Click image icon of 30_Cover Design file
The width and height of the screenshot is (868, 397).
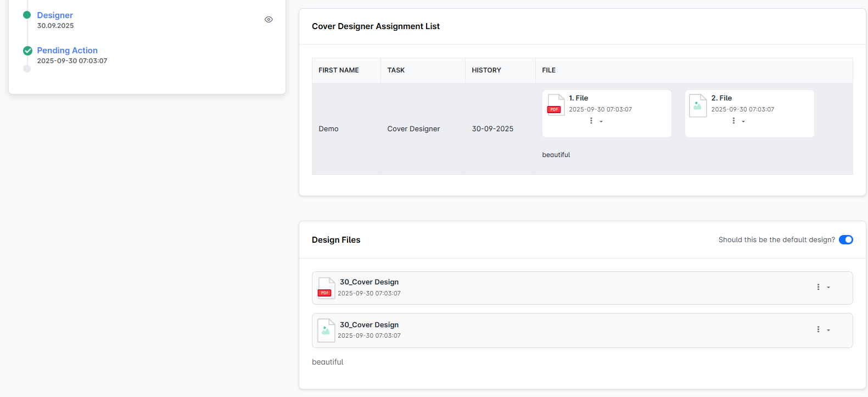click(x=326, y=331)
